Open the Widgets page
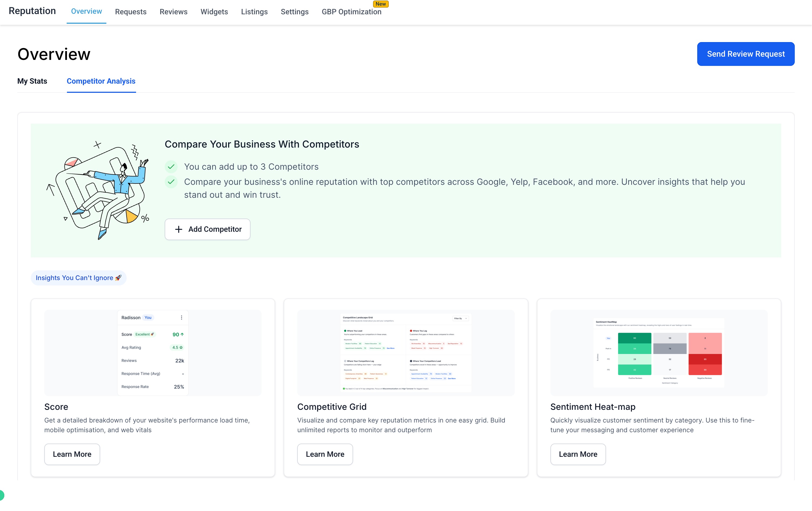 [x=214, y=12]
